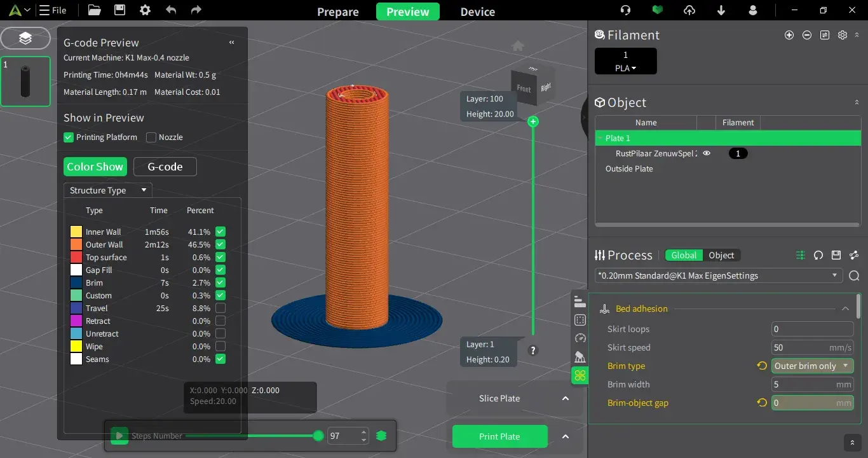Image resolution: width=868 pixels, height=458 pixels.
Task: Switch to the Device tab
Action: point(478,12)
